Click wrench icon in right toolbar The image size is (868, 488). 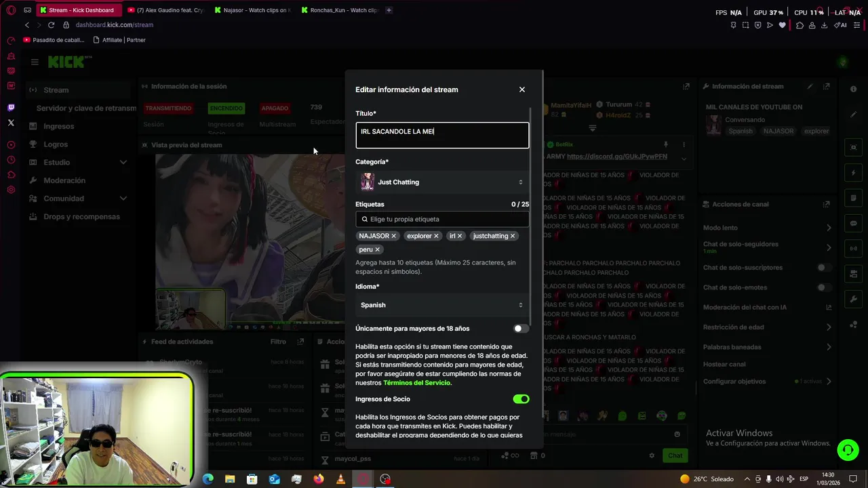pos(853,299)
